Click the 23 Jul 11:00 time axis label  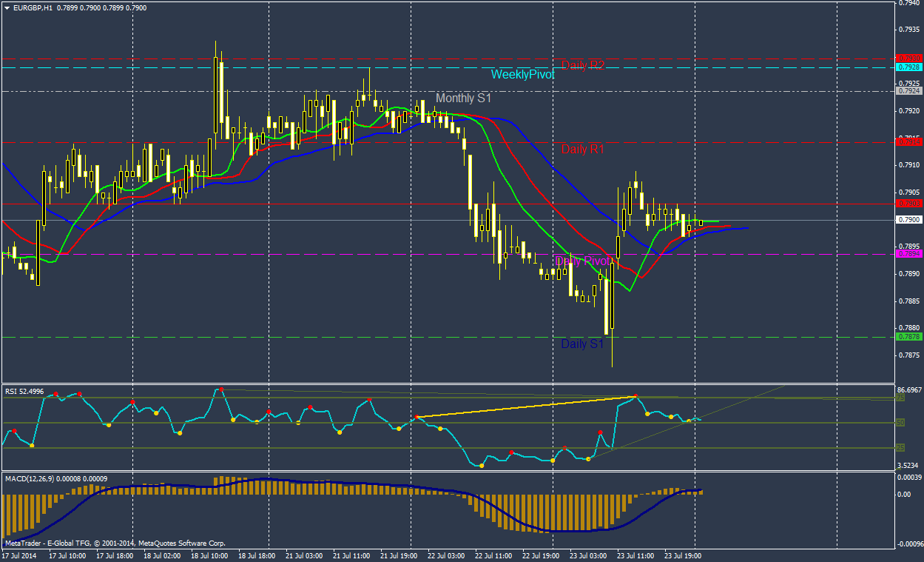point(633,555)
